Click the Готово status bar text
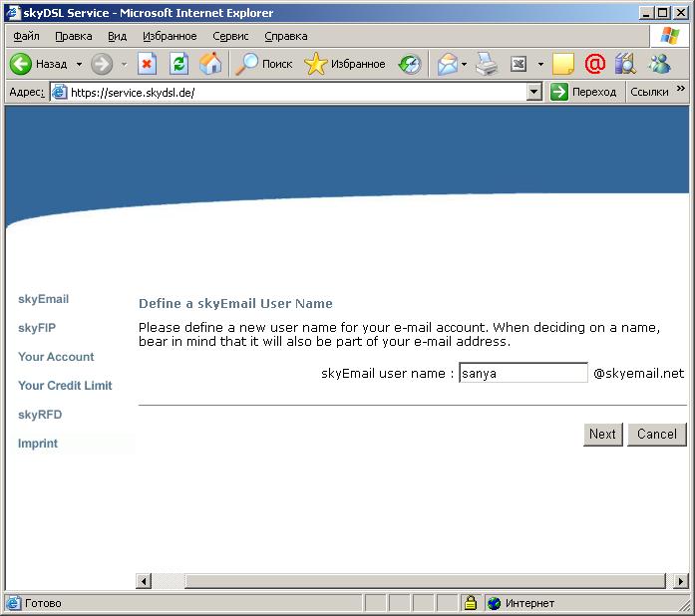 pyautogui.click(x=43, y=603)
